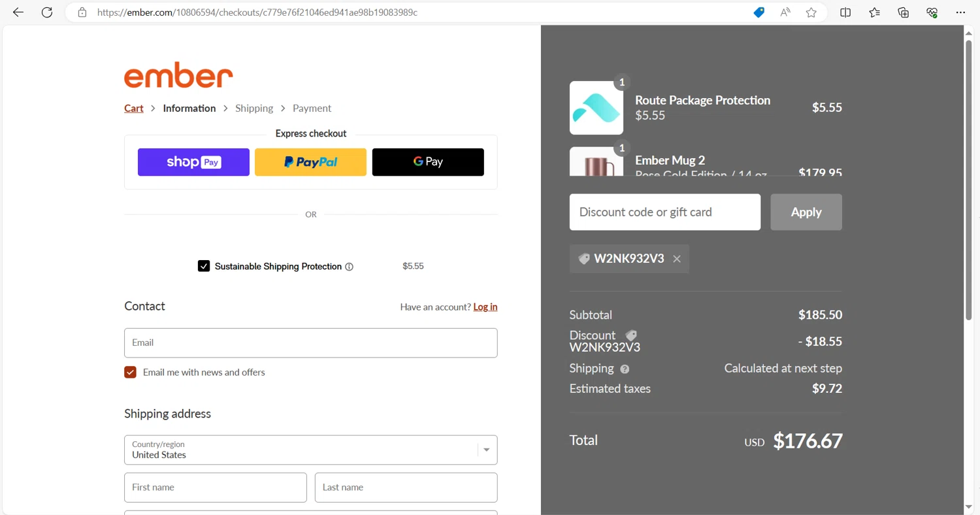Open the Sustainable Shipping Protection info icon
980x515 pixels.
[x=349, y=267]
